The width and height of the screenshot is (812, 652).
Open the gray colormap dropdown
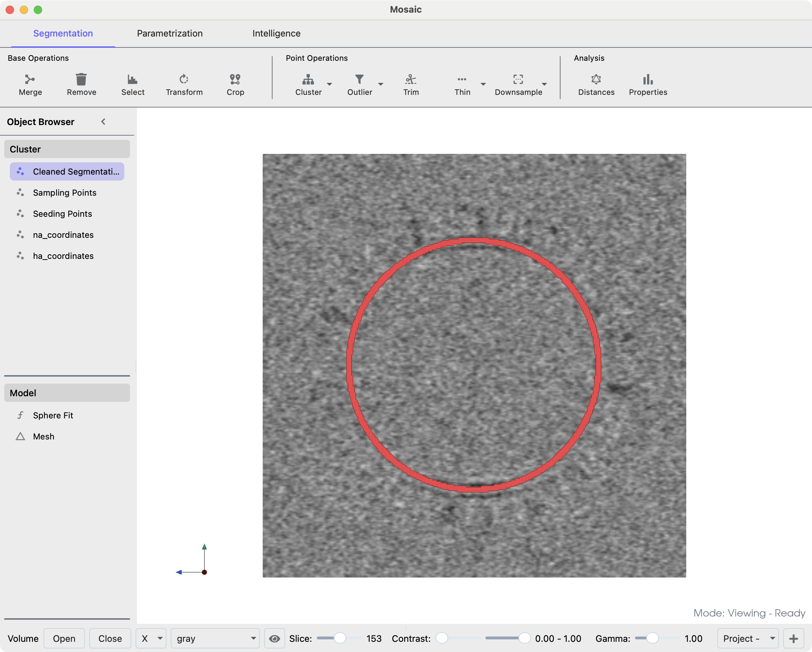pyautogui.click(x=215, y=638)
